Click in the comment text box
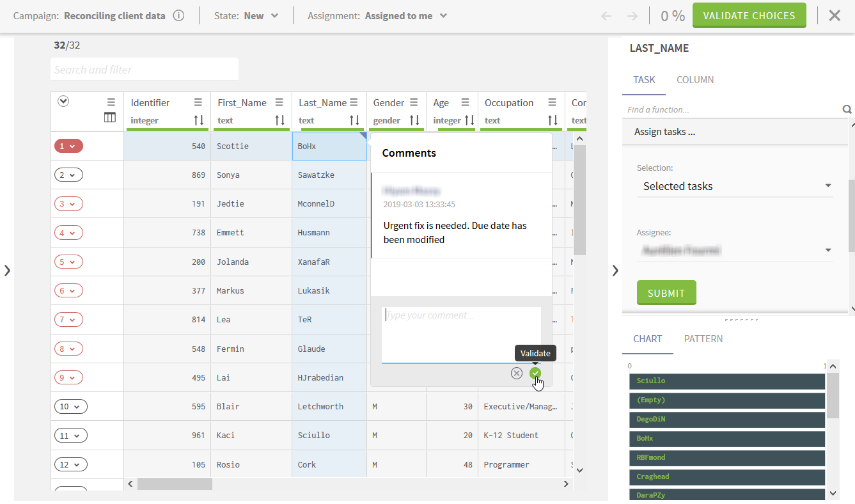Screen dimensions: 855x504 [x=461, y=335]
